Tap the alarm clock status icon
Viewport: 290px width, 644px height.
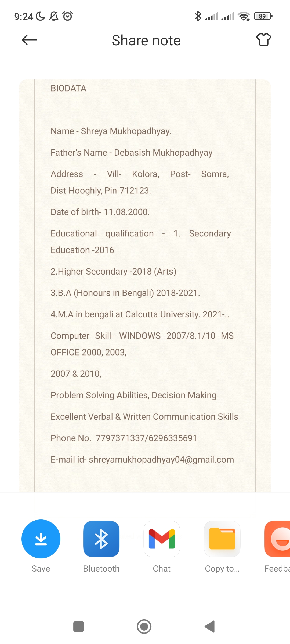pyautogui.click(x=68, y=16)
